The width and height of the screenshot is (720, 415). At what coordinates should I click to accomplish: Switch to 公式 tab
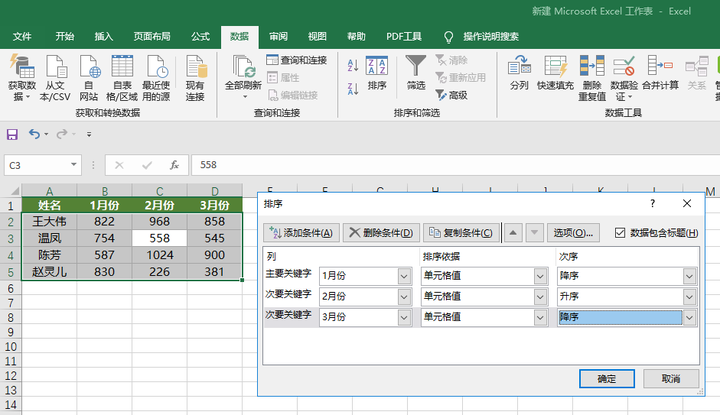pyautogui.click(x=200, y=37)
